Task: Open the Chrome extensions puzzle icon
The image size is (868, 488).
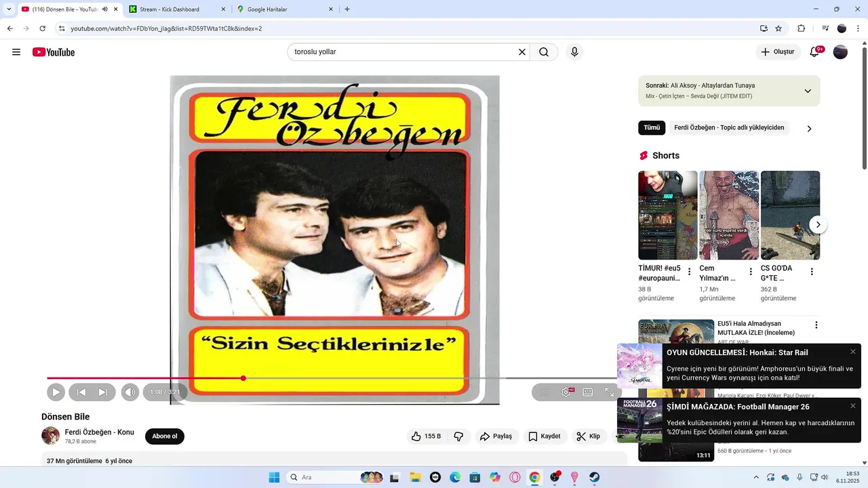Action: pos(801,28)
